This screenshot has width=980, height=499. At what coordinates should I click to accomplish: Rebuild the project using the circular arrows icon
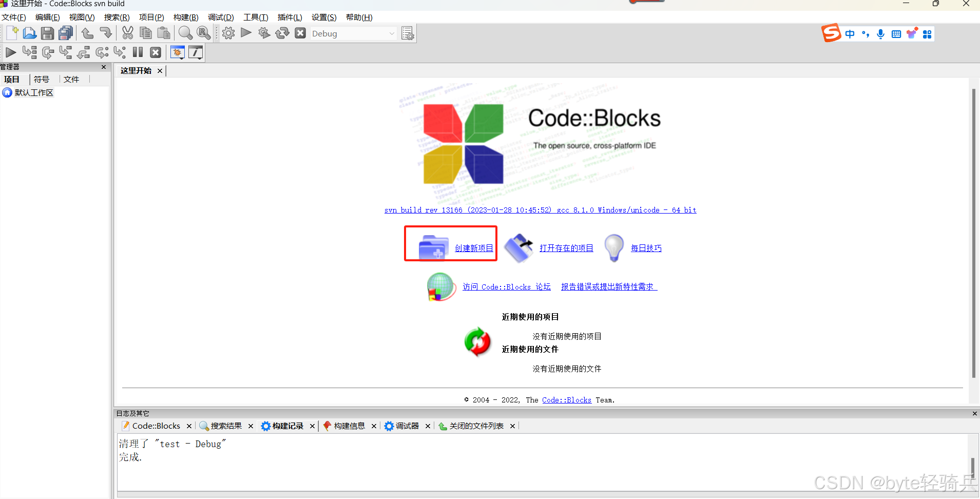click(282, 33)
